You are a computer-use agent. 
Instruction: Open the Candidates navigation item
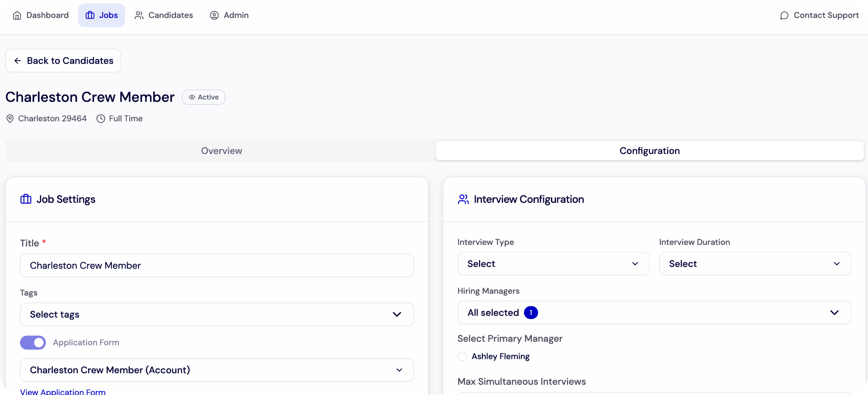(x=164, y=15)
